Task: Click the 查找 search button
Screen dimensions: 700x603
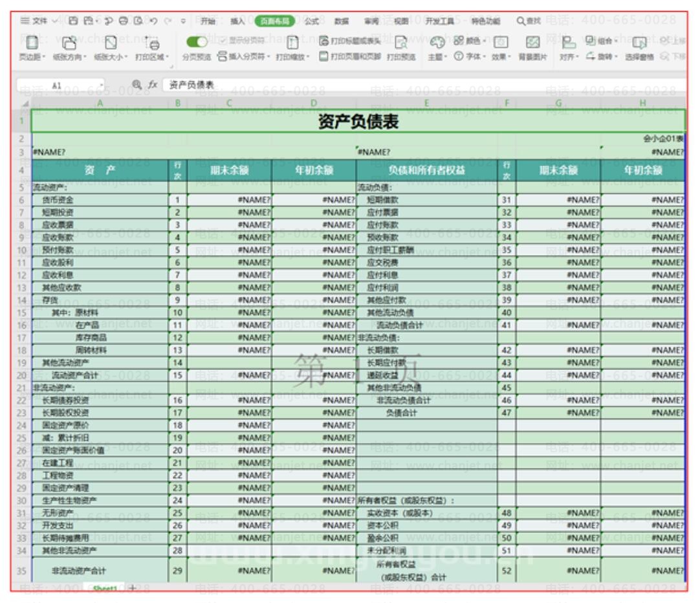Action: coord(529,21)
